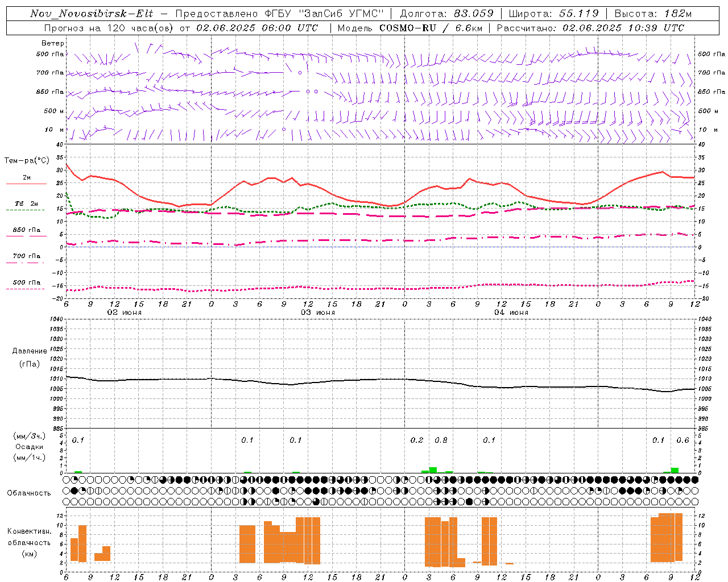
Task: Click the Высота: 182м value
Action: (x=653, y=14)
